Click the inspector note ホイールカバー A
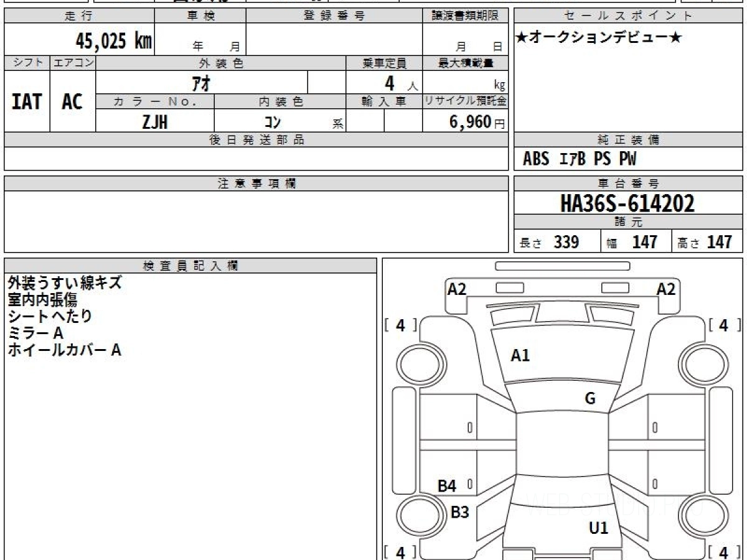 (x=64, y=350)
